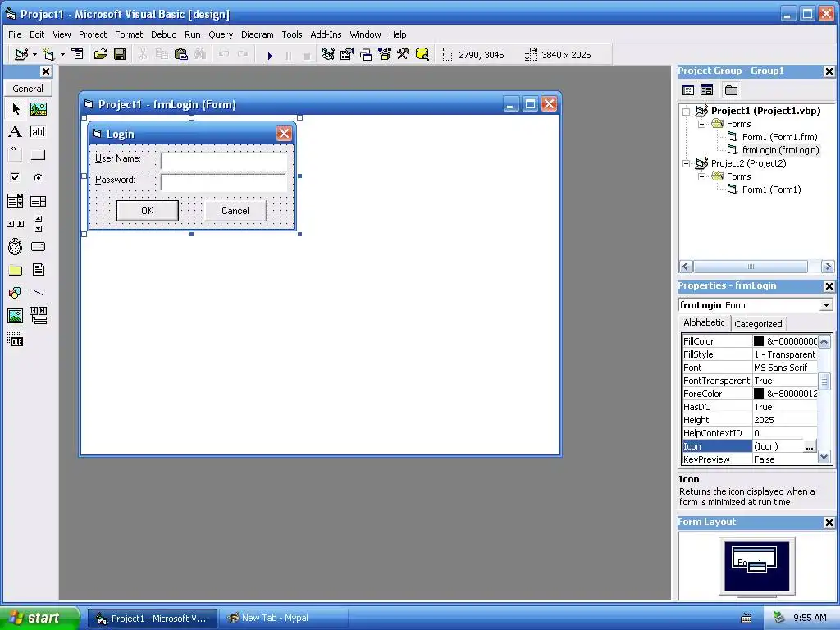The width and height of the screenshot is (840, 630).
Task: Collapse the Forms folder under Project2
Action: pyautogui.click(x=702, y=177)
